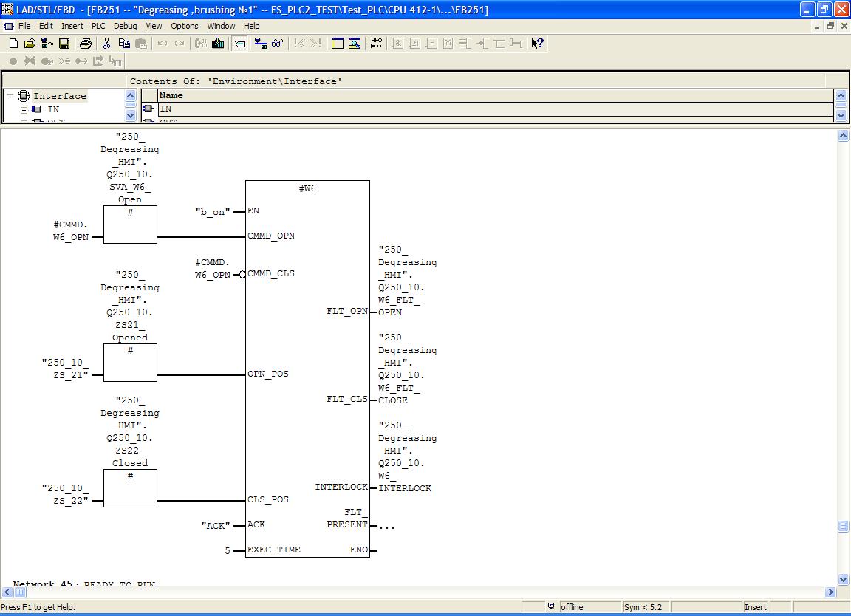This screenshot has width=851, height=616.
Task: Expand the IN node in interface tree
Action: coord(24,109)
